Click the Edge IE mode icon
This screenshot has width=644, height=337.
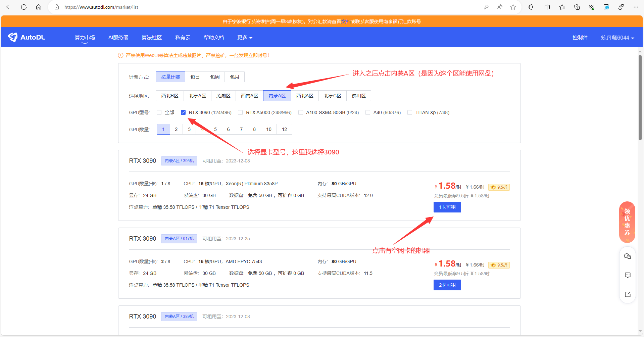pyautogui.click(x=606, y=7)
